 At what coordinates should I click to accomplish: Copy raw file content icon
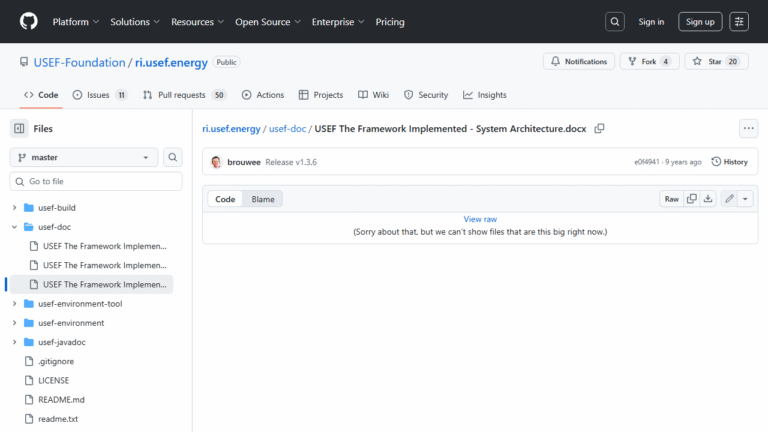pyautogui.click(x=692, y=199)
